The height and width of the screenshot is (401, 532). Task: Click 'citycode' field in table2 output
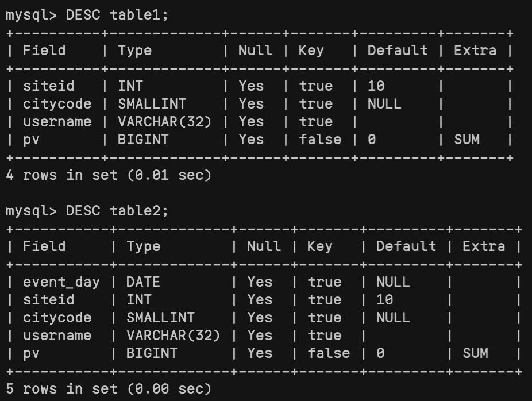coord(57,318)
